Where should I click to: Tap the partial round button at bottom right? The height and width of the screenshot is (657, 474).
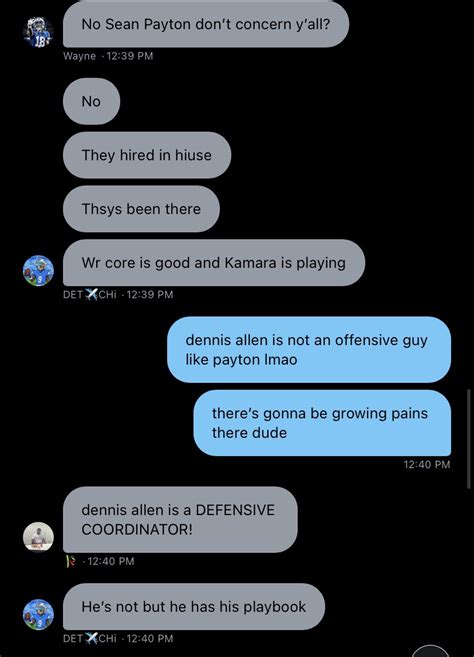(x=430, y=651)
